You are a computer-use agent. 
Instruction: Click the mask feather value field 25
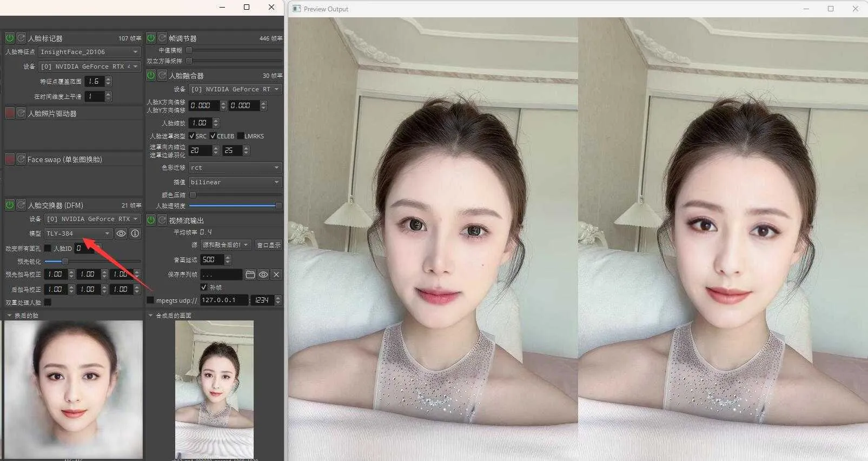coord(233,150)
